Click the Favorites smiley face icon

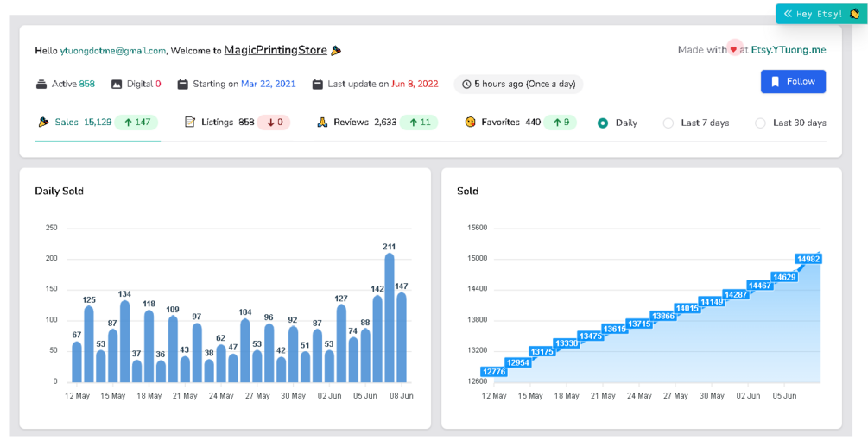click(x=470, y=123)
